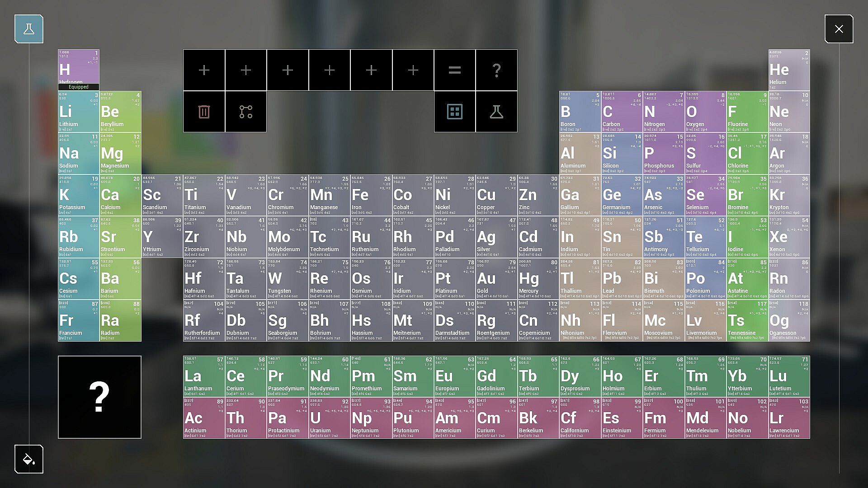This screenshot has height=488, width=868.
Task: Select the Uranium element tile
Action: tap(329, 418)
